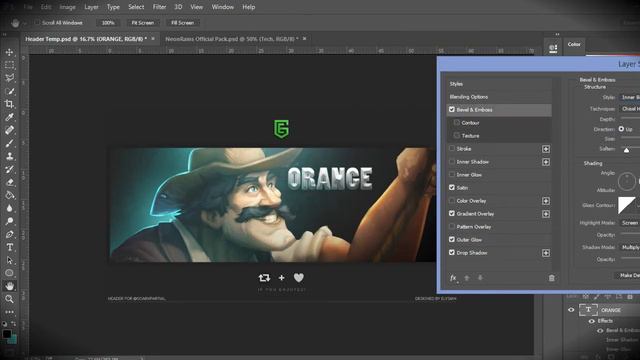The width and height of the screenshot is (640, 360).
Task: Select the Hand tool in the toolbar
Action: [9, 286]
